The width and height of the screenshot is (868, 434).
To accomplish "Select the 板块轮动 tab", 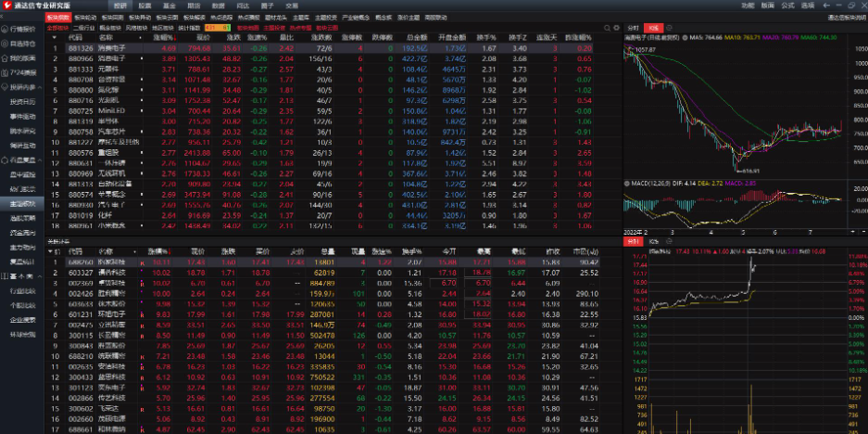I will [x=85, y=18].
